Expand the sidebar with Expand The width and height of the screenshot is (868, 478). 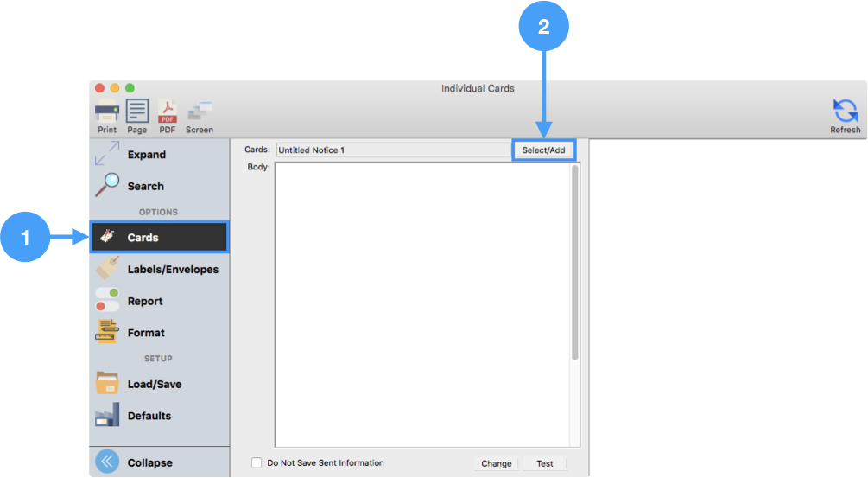(x=145, y=155)
